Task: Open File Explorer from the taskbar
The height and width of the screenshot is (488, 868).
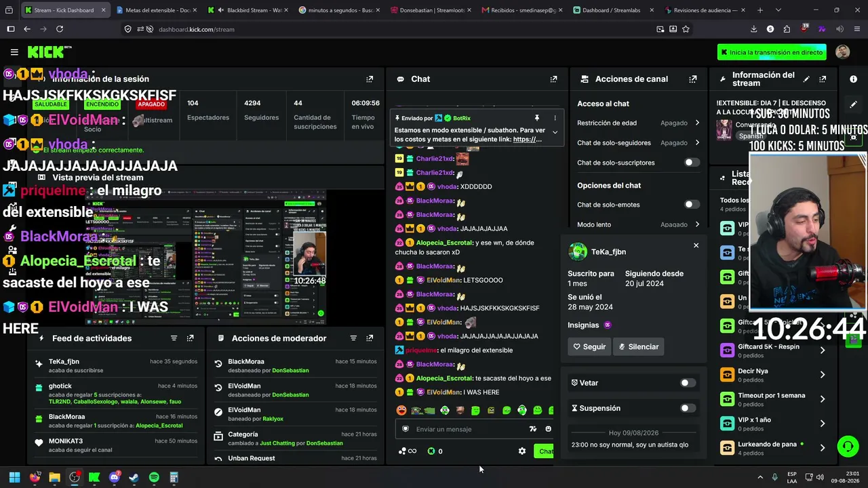Action: (x=54, y=478)
